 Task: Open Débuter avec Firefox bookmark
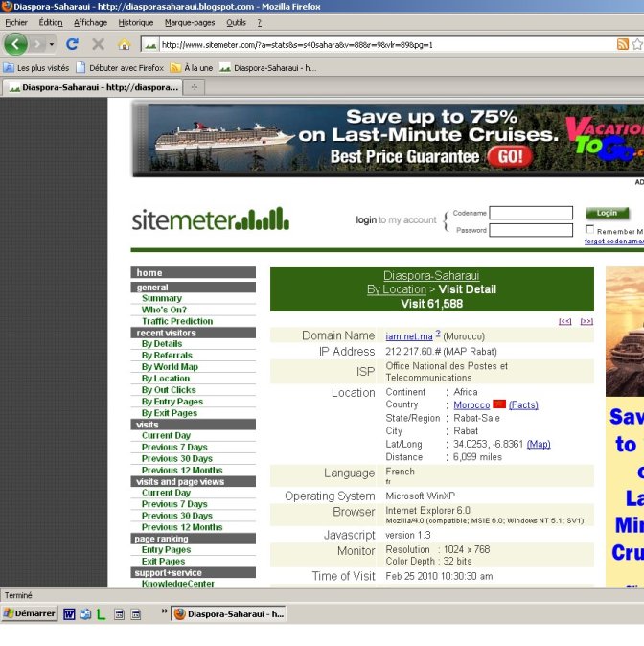120,68
